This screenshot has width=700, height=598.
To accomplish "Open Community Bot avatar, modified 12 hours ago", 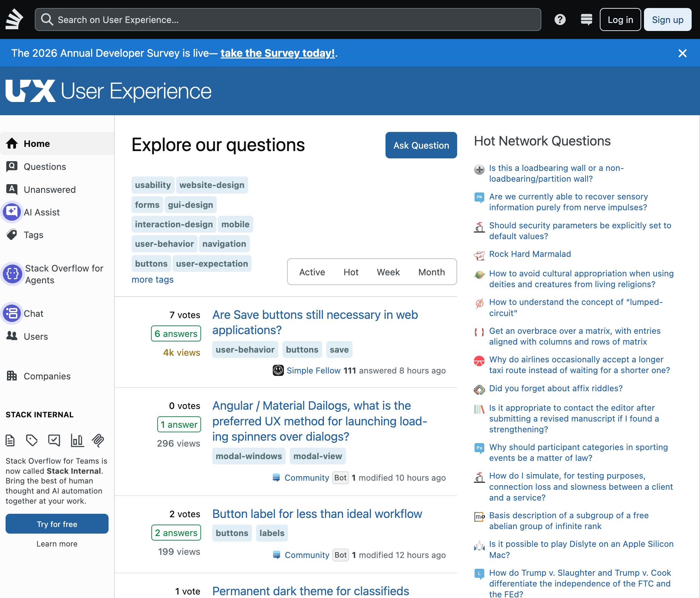I will (x=277, y=555).
